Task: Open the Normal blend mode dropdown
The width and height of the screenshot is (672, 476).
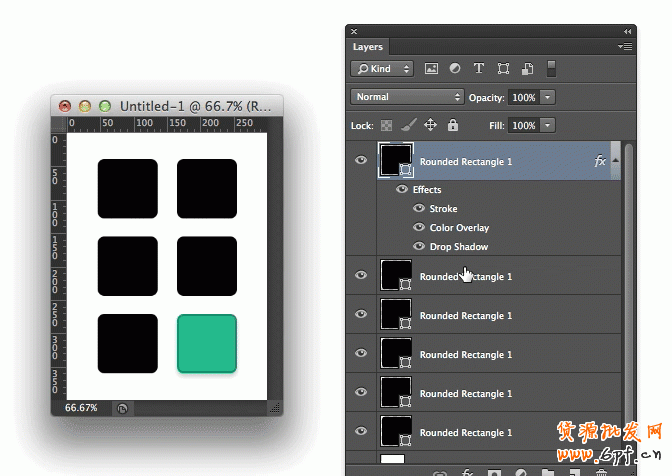Action: tap(407, 97)
